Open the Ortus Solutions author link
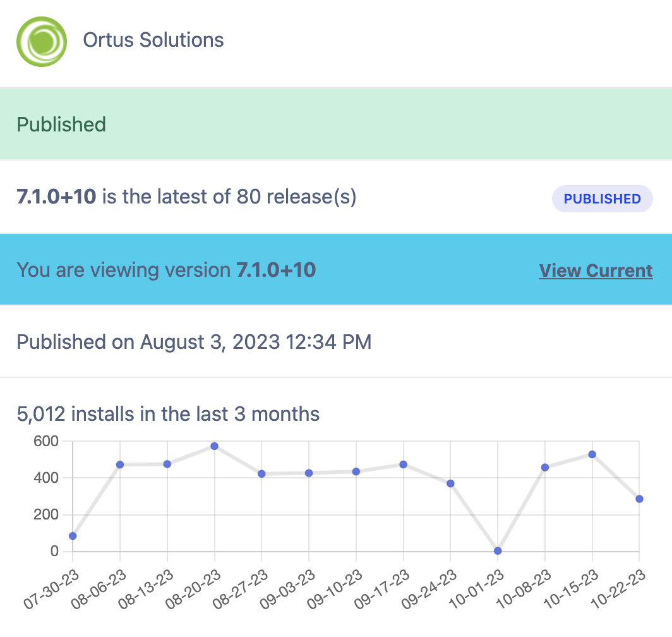The height and width of the screenshot is (637, 672). [153, 40]
